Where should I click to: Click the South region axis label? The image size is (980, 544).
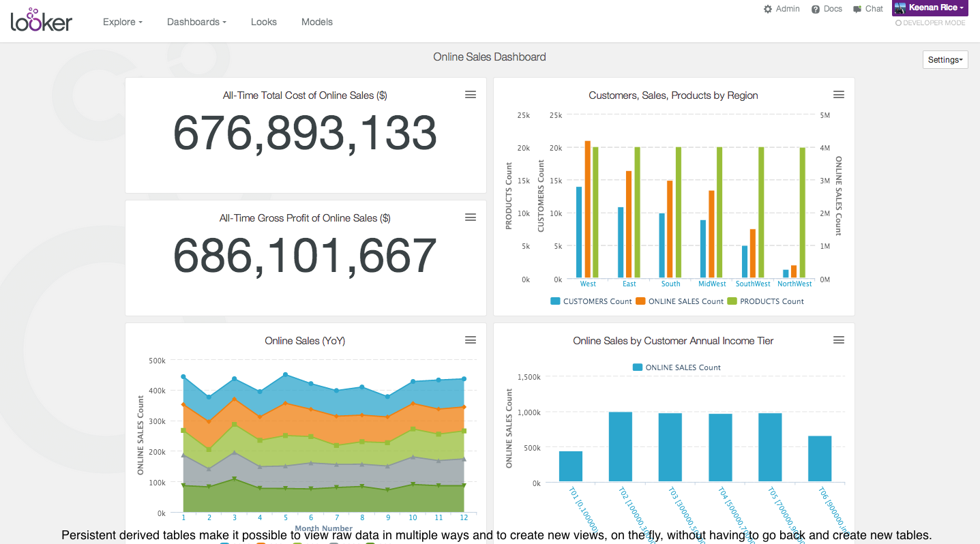pyautogui.click(x=670, y=284)
